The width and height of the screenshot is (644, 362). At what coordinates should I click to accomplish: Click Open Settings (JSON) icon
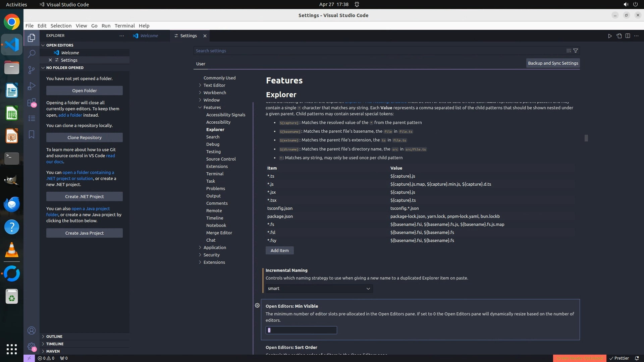[619, 36]
